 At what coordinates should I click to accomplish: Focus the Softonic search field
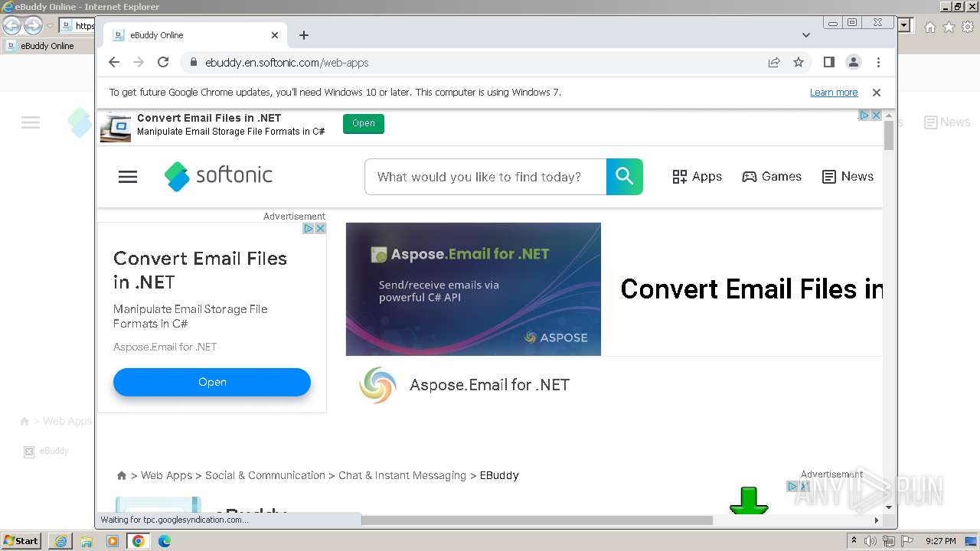(485, 177)
